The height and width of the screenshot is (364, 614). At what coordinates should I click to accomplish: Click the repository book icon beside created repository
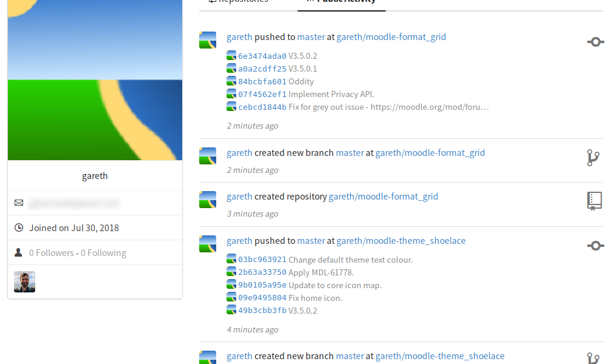pos(595,201)
